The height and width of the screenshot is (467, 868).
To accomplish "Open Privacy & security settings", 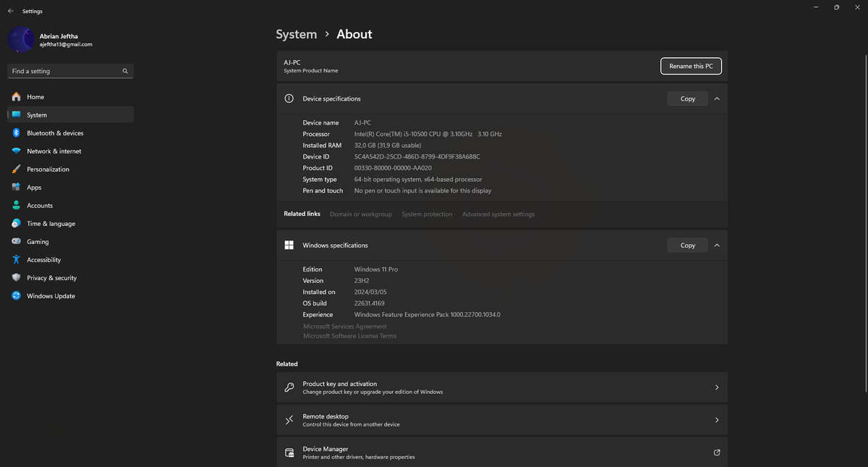I will [x=51, y=277].
